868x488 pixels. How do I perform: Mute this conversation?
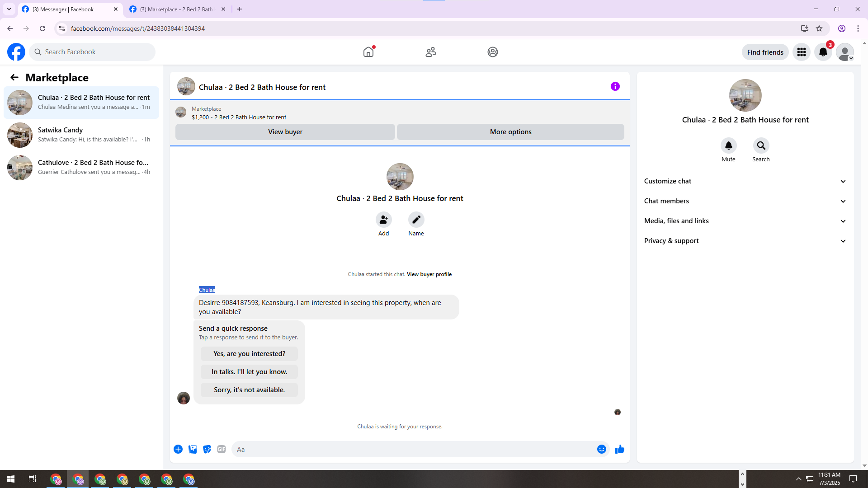tap(728, 145)
